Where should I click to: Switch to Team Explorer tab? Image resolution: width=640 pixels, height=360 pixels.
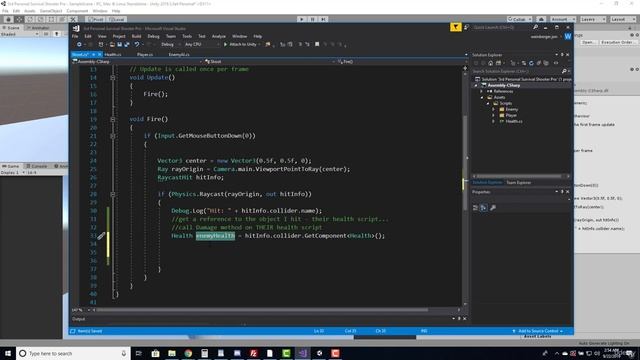[518, 183]
